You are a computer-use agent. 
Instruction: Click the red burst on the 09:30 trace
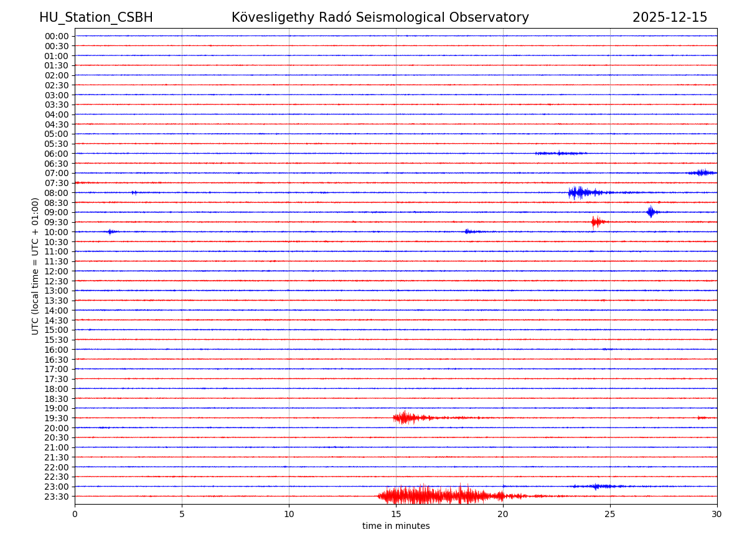click(597, 222)
